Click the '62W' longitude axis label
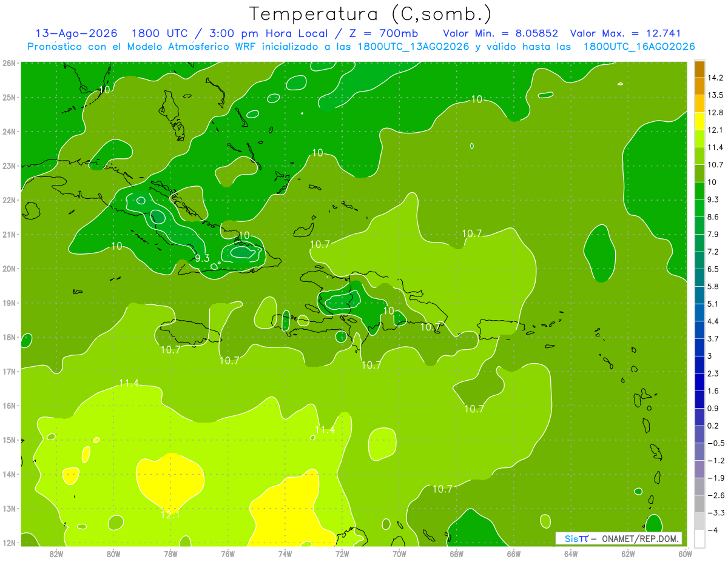The image size is (728, 562). (628, 554)
